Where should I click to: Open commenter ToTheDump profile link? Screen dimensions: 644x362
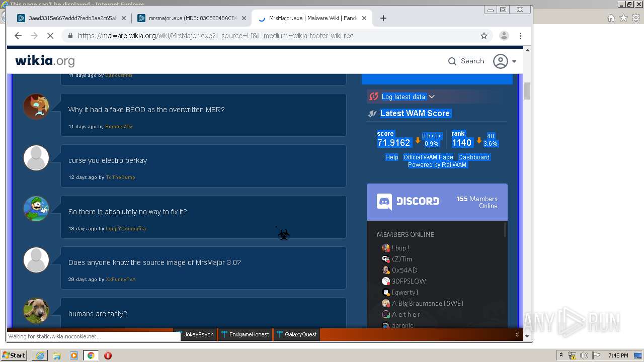click(120, 177)
